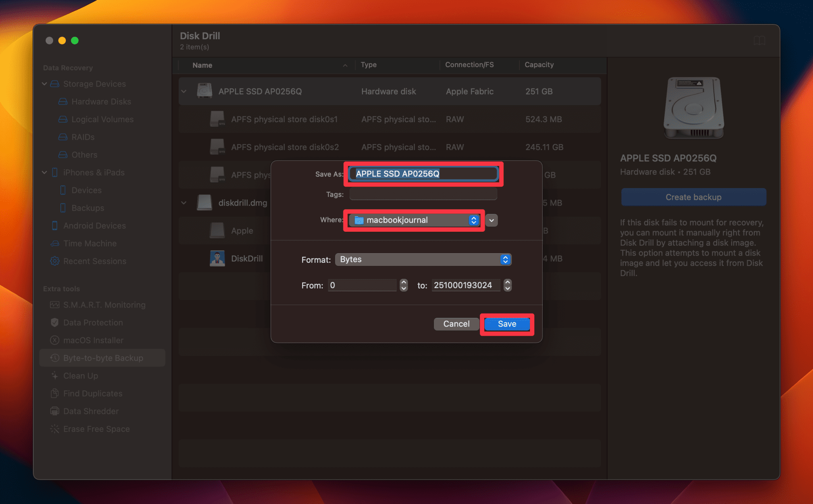Launch the Clean Up tool
813x504 pixels.
(81, 375)
